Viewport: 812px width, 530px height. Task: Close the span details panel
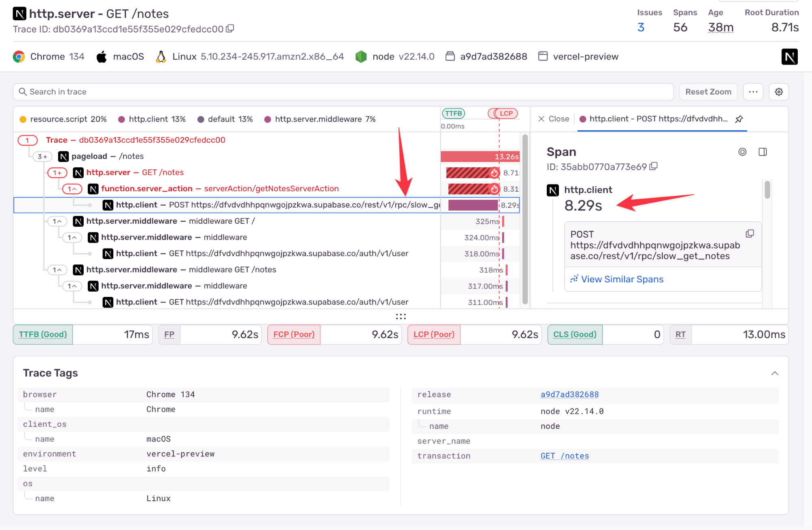[553, 119]
